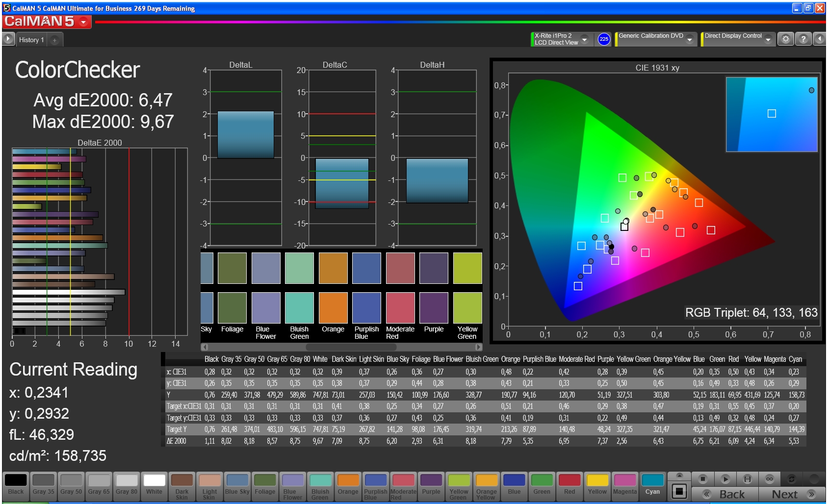Screen dimensions: 828x504
Task: Toggle continuous read infinity icon
Action: tap(770, 479)
